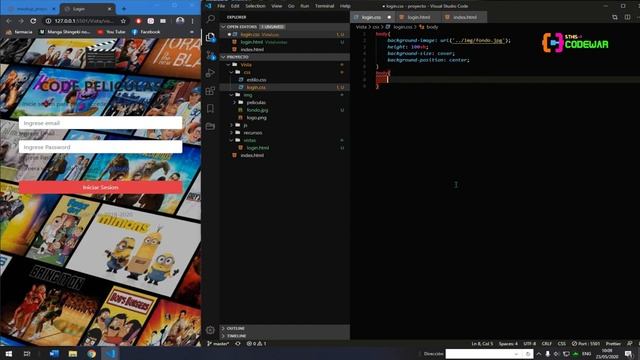Viewport: 640px width, 360px height.
Task: Open the Chrome profile avatar
Action: pos(180,21)
